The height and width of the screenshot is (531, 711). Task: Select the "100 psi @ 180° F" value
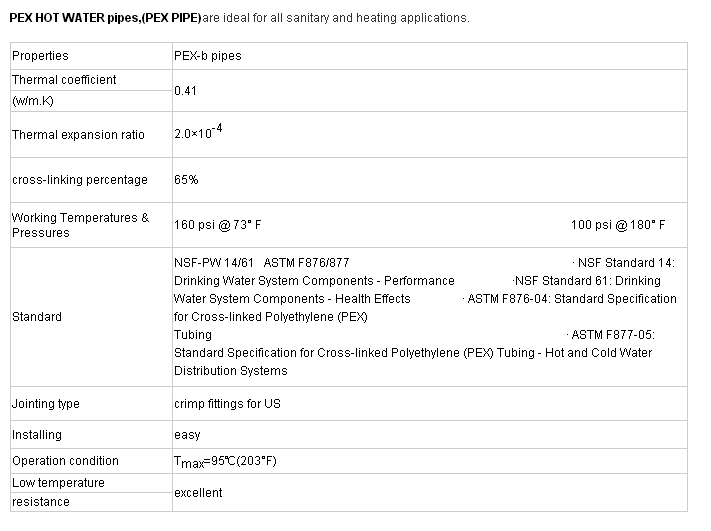[617, 225]
